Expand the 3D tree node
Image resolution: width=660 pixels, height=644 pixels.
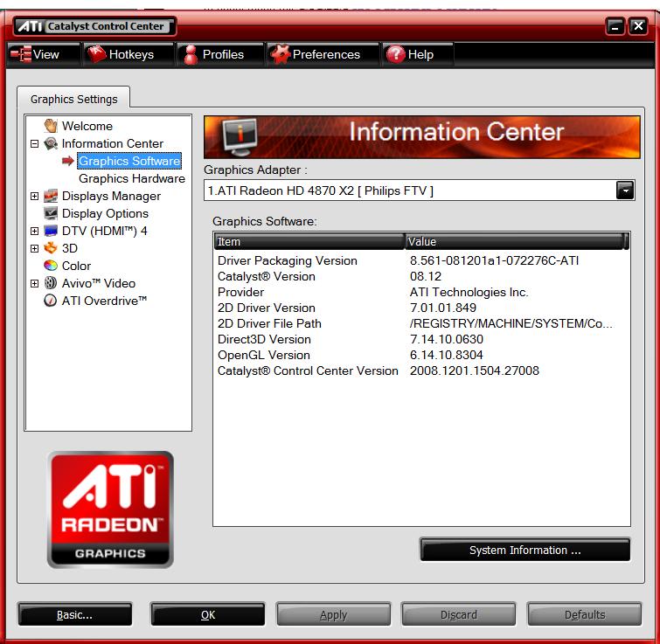[34, 248]
